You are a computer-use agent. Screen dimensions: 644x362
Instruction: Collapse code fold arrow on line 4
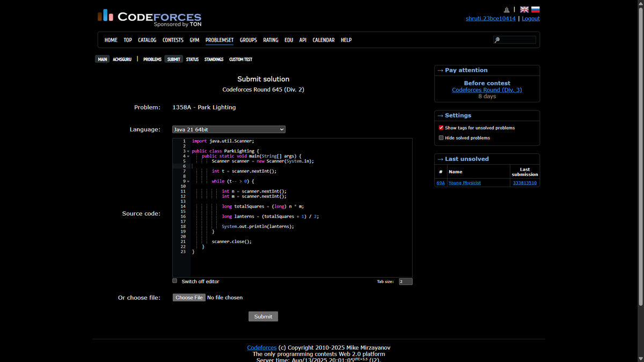[188, 156]
